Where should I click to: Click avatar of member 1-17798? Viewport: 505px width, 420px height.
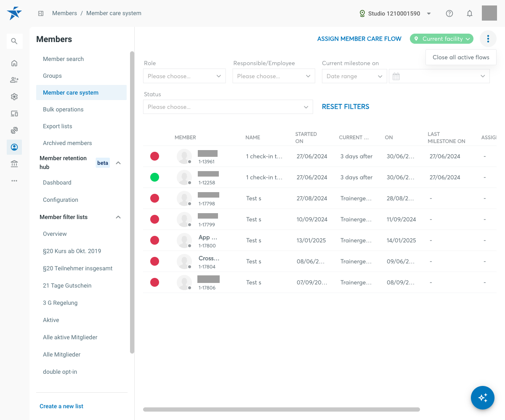[x=184, y=198]
